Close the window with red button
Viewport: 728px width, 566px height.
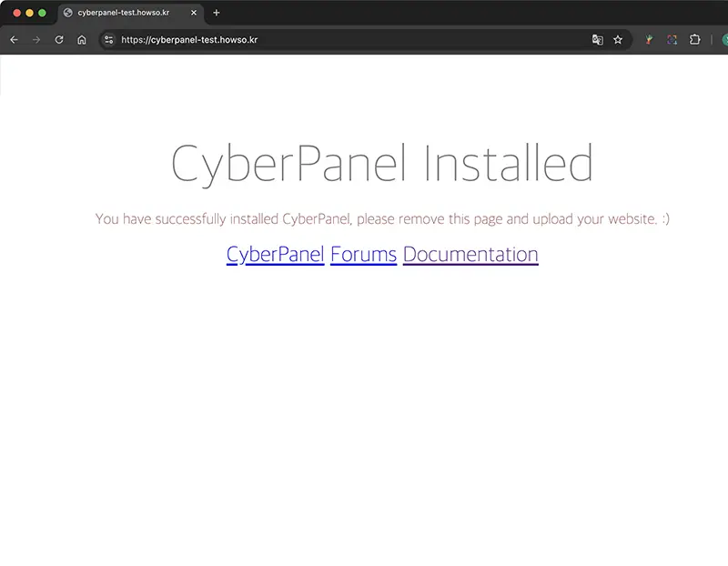(16, 13)
